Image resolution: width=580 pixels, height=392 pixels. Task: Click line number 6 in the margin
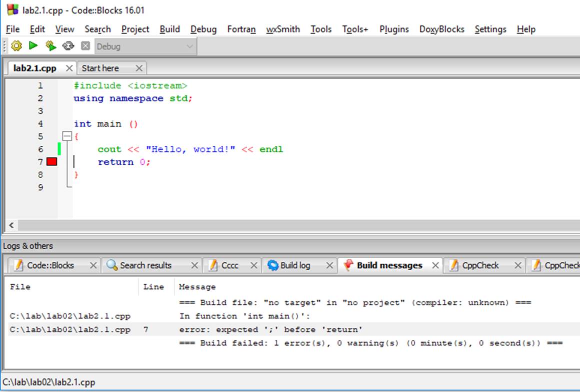pyautogui.click(x=40, y=149)
